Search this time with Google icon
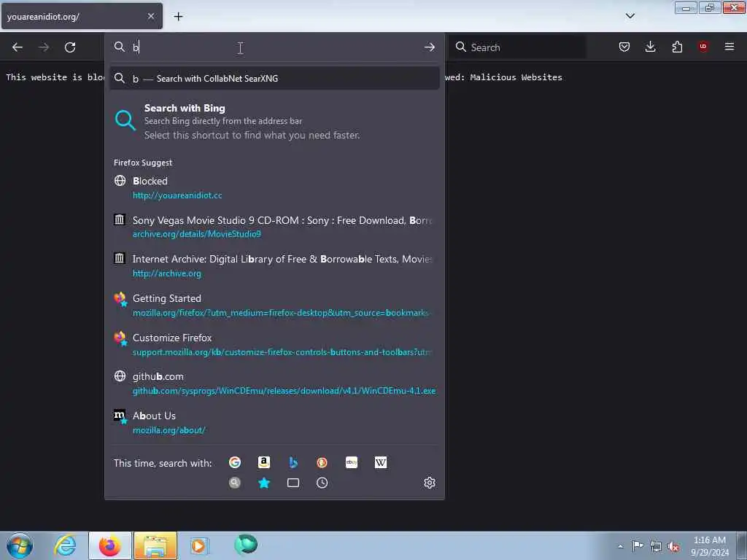The image size is (747, 560). pyautogui.click(x=235, y=462)
